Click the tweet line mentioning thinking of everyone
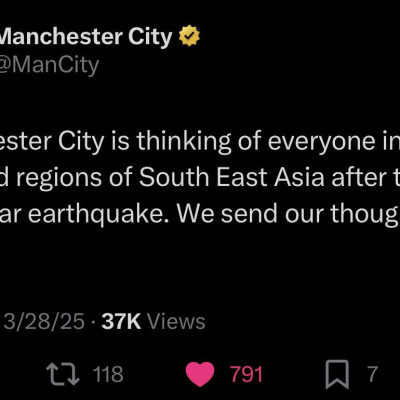 (x=200, y=142)
